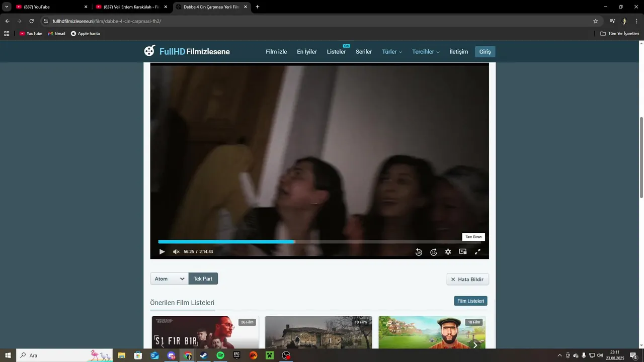
Task: Expand the Tercihler dropdown
Action: 426,52
